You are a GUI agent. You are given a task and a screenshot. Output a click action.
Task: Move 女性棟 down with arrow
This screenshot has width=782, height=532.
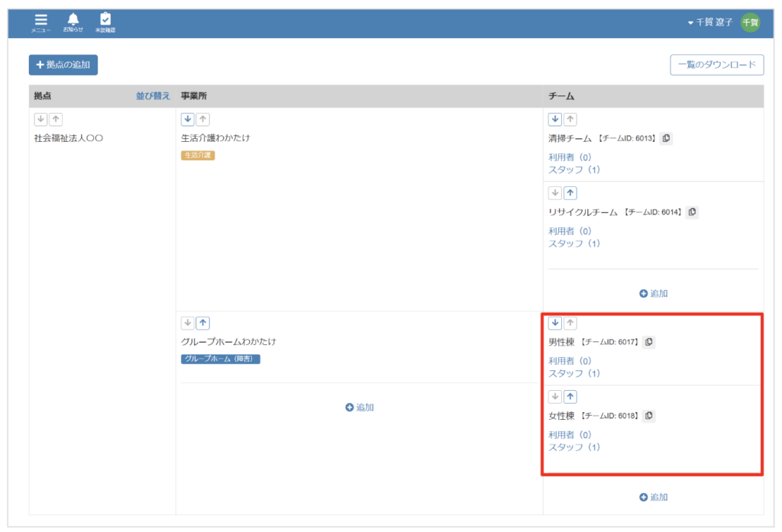pos(555,396)
